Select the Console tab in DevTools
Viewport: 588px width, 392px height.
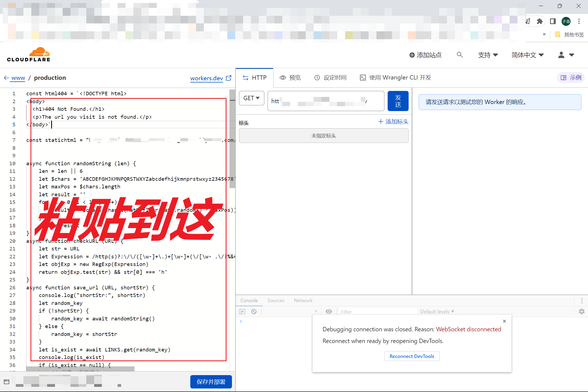(x=249, y=300)
